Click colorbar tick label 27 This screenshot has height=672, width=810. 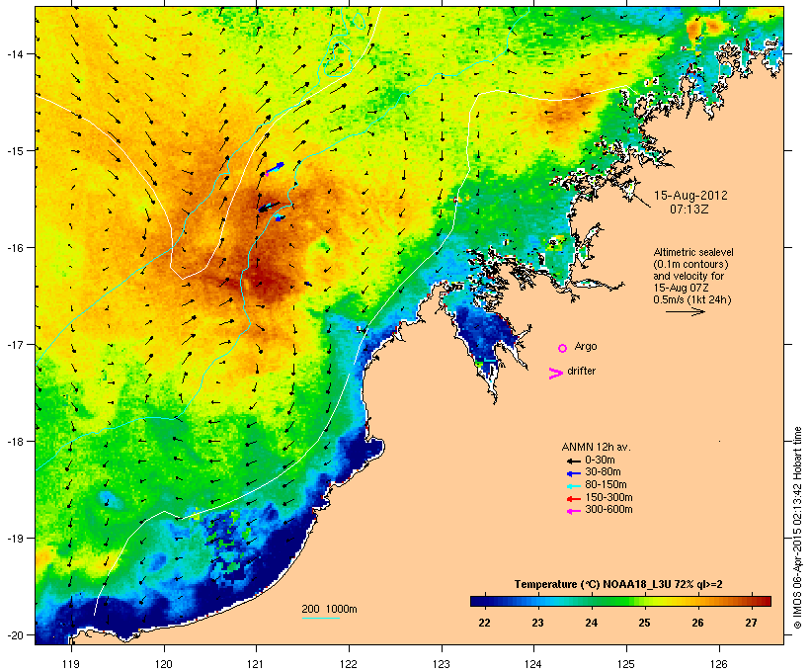(x=751, y=623)
